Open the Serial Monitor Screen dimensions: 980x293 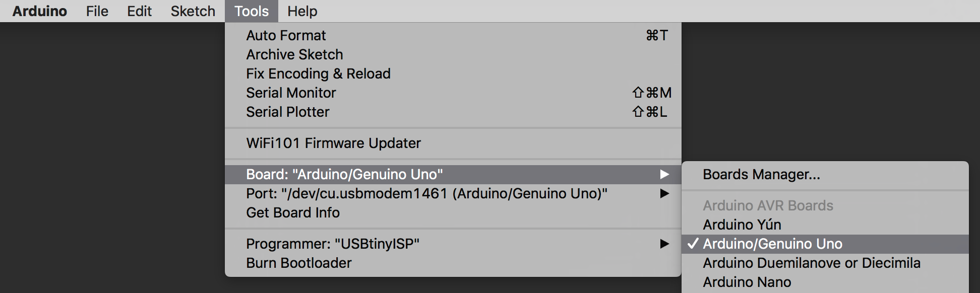tap(291, 93)
